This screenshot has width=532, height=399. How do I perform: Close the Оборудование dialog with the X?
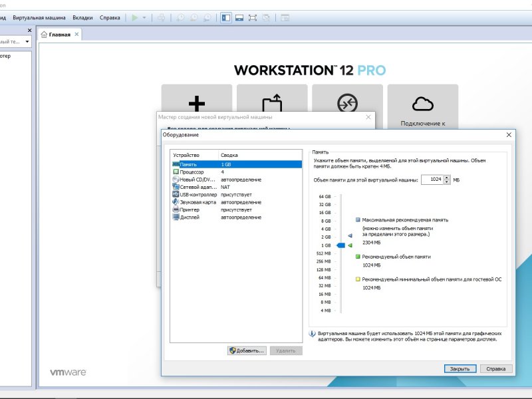509,135
